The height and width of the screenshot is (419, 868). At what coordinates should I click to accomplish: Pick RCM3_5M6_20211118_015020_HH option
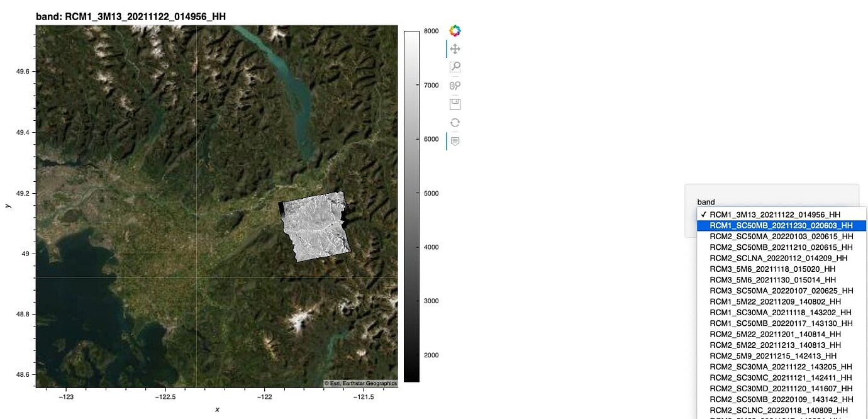point(781,269)
